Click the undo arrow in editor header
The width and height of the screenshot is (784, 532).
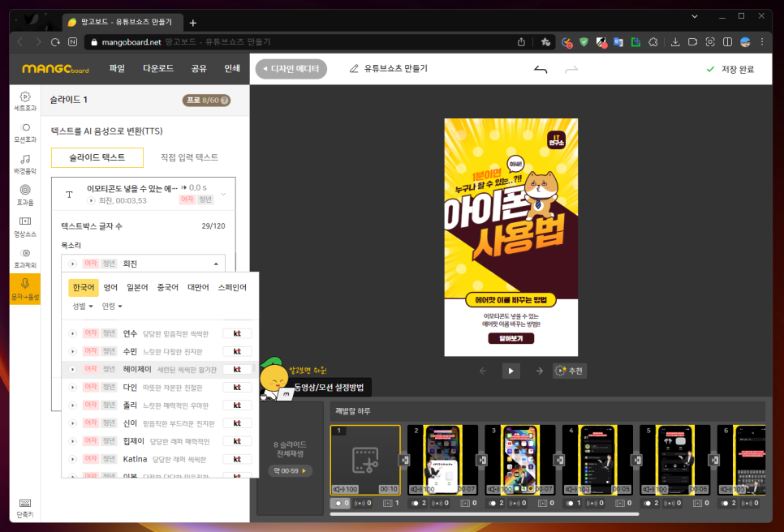click(x=541, y=70)
